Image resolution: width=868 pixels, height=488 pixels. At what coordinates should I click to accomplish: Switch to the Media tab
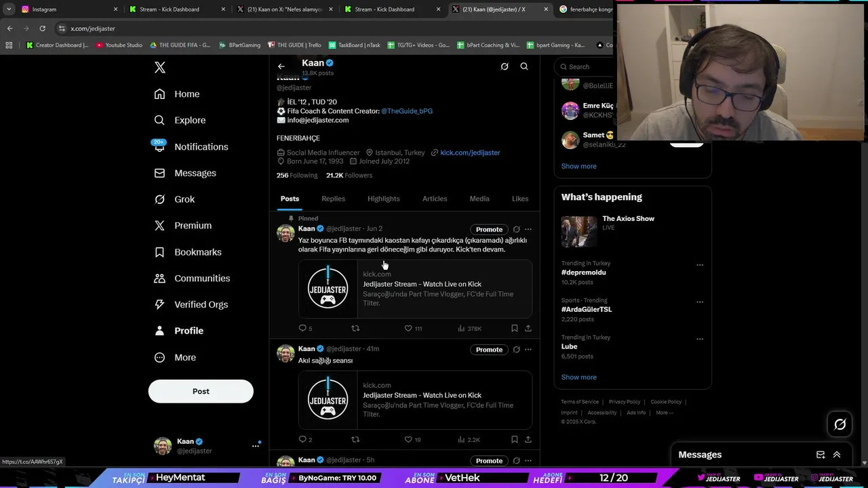pyautogui.click(x=479, y=199)
